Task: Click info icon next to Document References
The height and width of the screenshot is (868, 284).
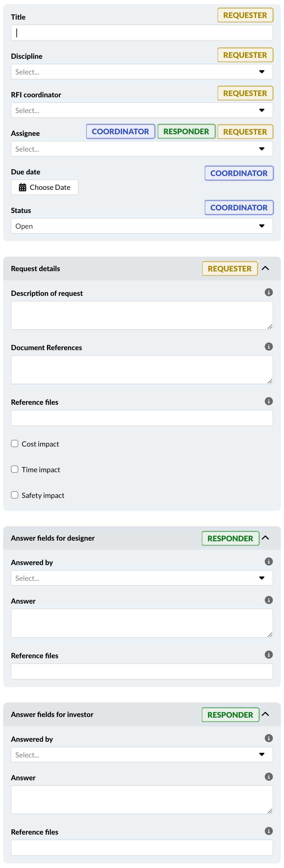Action: tap(269, 346)
